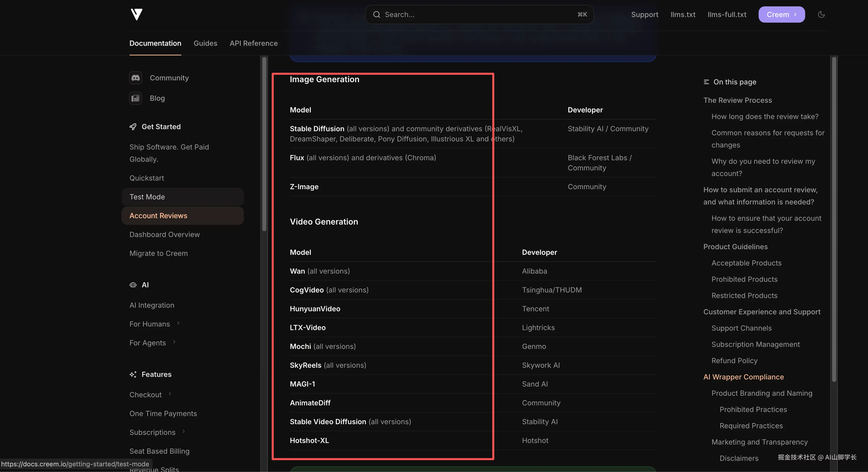Click the search magnifier icon
Image resolution: width=868 pixels, height=472 pixels.
pos(377,14)
